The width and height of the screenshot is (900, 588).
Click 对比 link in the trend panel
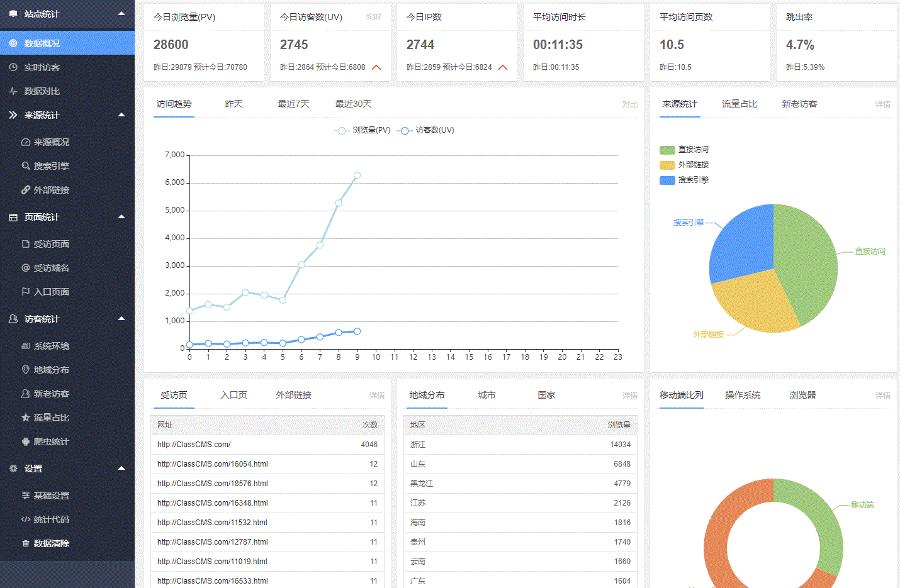coord(629,104)
